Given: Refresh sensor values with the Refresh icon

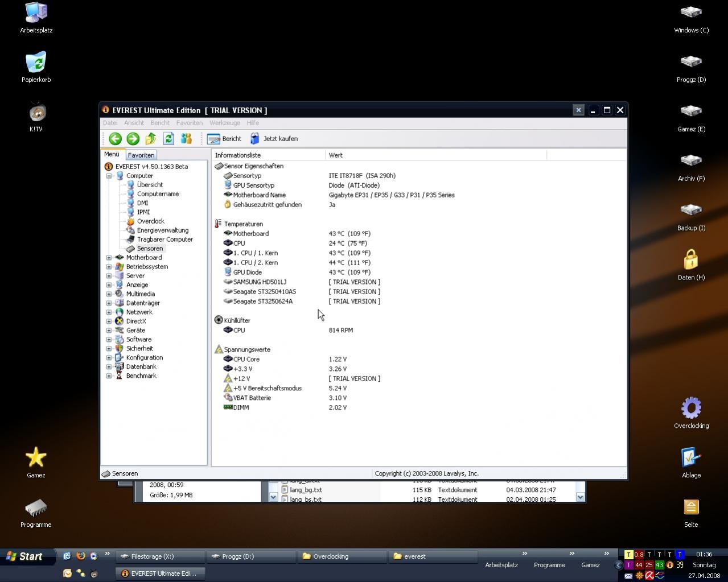Looking at the screenshot, I should pos(168,138).
